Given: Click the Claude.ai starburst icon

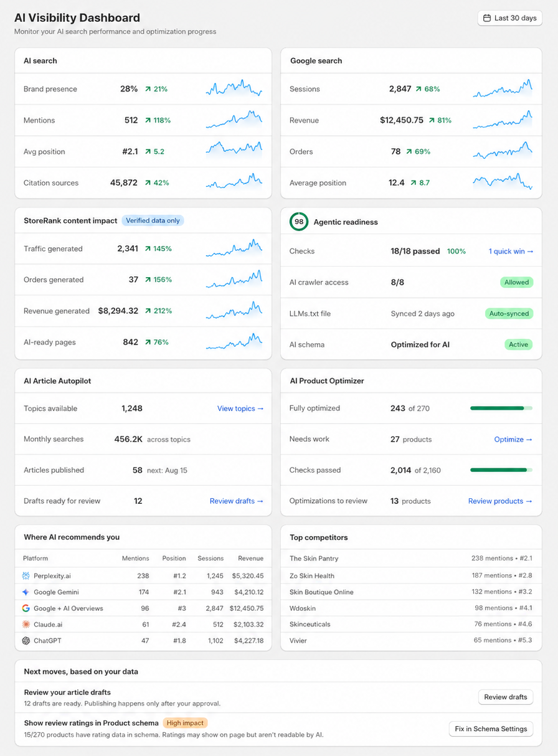Looking at the screenshot, I should click(26, 625).
